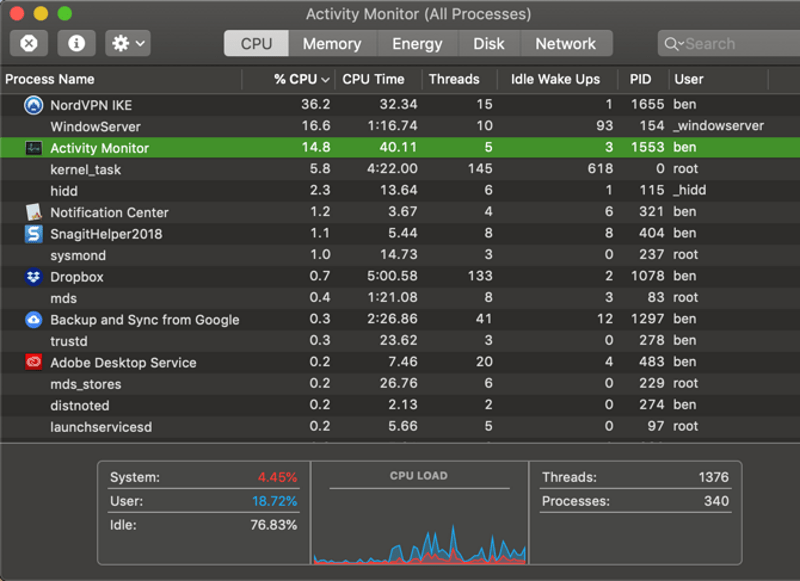The image size is (800, 581).
Task: Sort by CPU Time column
Action: point(379,79)
